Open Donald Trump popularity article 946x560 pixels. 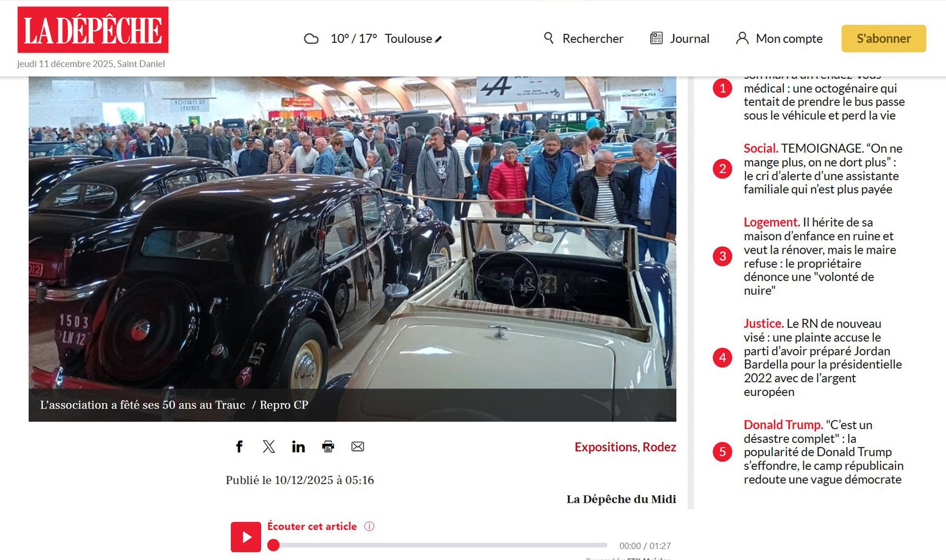coord(824,452)
